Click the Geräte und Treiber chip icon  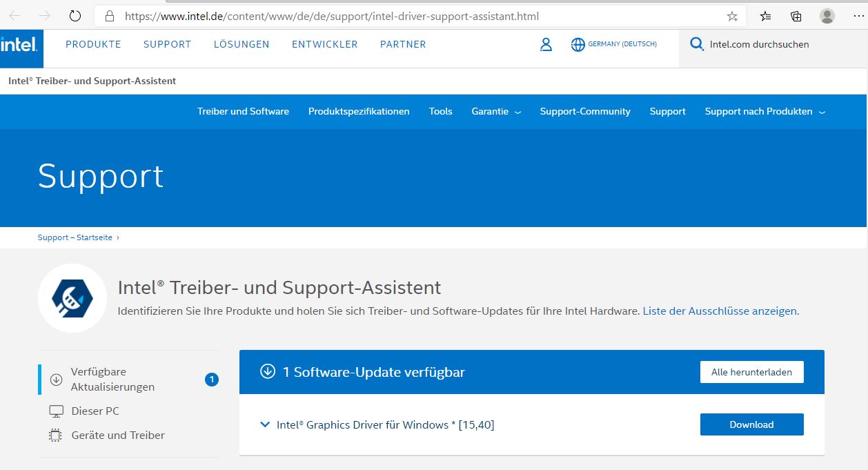click(55, 435)
